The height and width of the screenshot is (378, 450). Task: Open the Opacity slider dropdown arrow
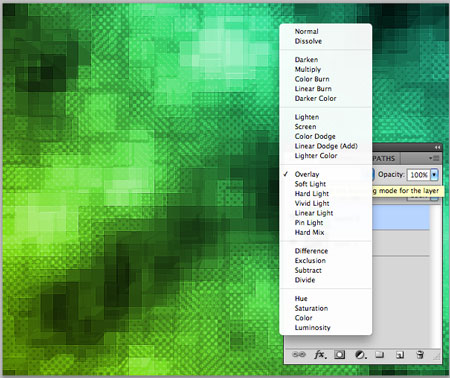pyautogui.click(x=434, y=174)
